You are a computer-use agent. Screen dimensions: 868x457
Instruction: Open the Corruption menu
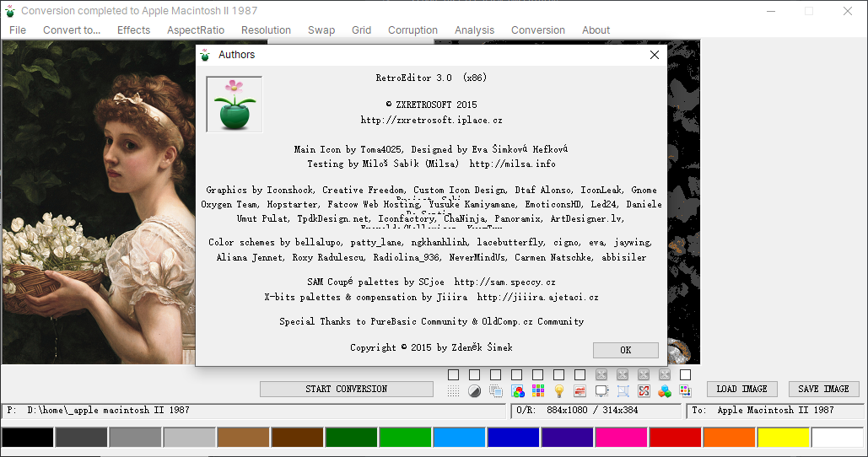[x=412, y=30]
